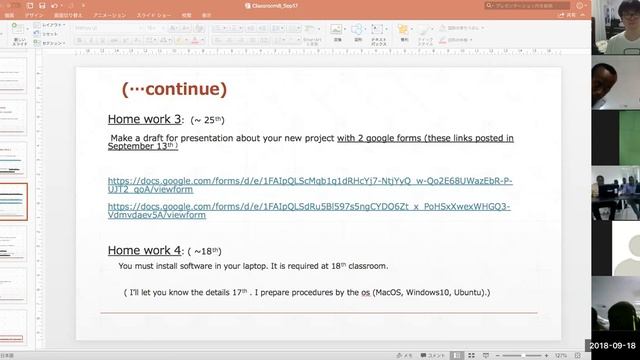Open the レイアウト layout dropdown
The height and width of the screenshot is (360, 640).
[49, 25]
